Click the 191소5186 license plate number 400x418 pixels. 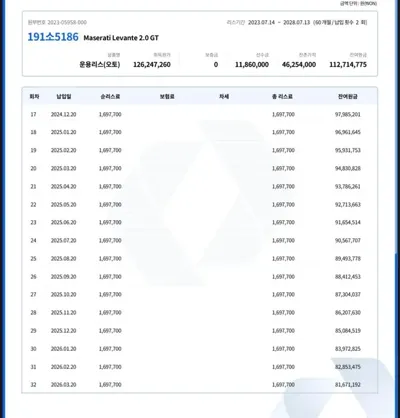[53, 37]
